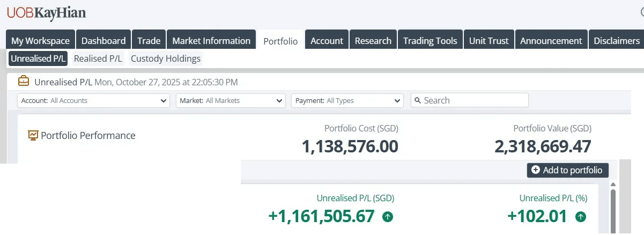644x235 pixels.
Task: Click the green arrow beside Unrealised P/L SGD
Action: tap(388, 217)
